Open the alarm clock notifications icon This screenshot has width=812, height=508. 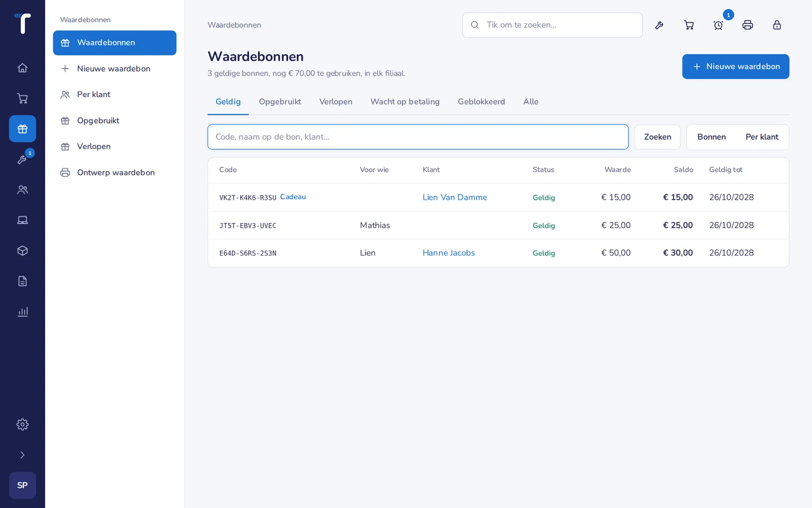[x=718, y=25]
